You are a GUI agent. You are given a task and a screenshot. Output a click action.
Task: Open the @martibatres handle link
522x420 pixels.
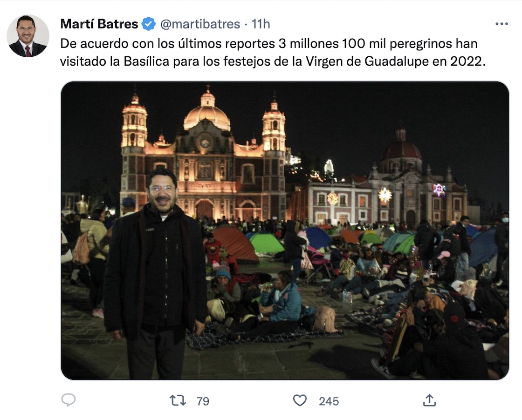pos(200,24)
